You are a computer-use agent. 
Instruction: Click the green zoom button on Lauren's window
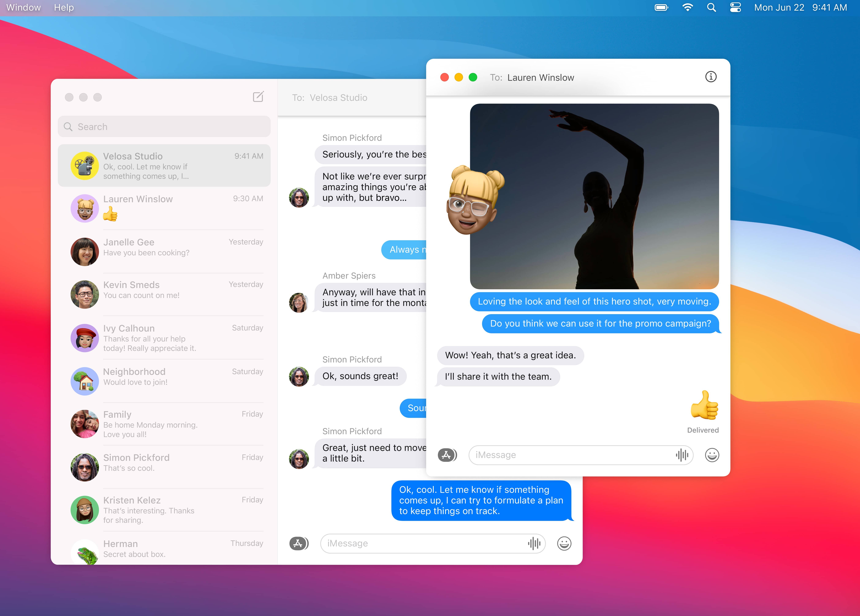coord(473,77)
